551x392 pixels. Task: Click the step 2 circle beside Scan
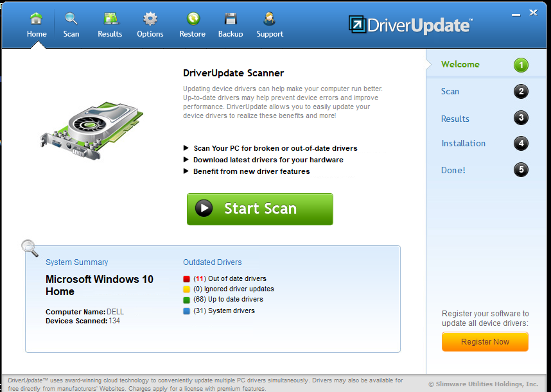click(521, 92)
